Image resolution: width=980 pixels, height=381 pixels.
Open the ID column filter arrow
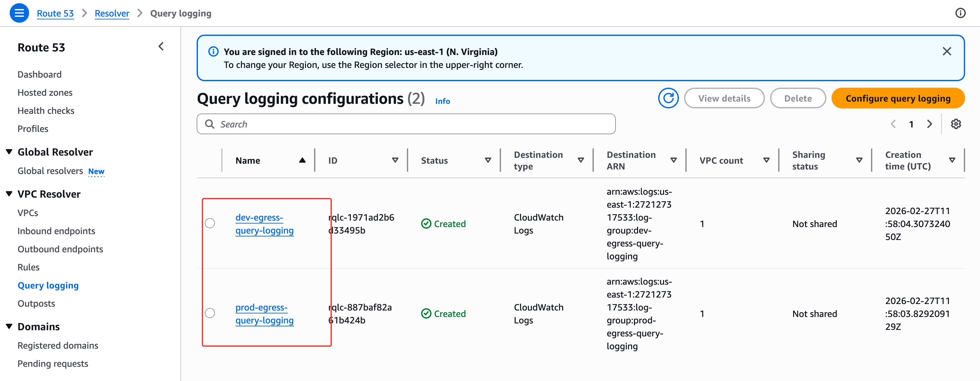(x=395, y=160)
